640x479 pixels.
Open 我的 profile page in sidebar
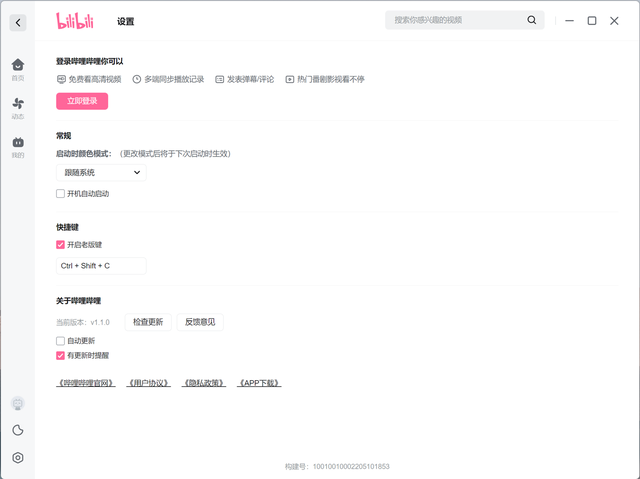(18, 146)
